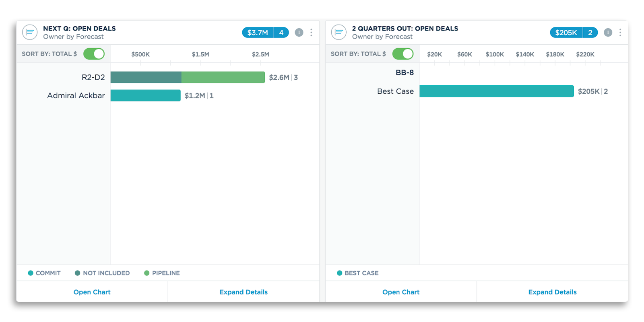Click Open Chart under 2 Quarters Out card

click(401, 292)
